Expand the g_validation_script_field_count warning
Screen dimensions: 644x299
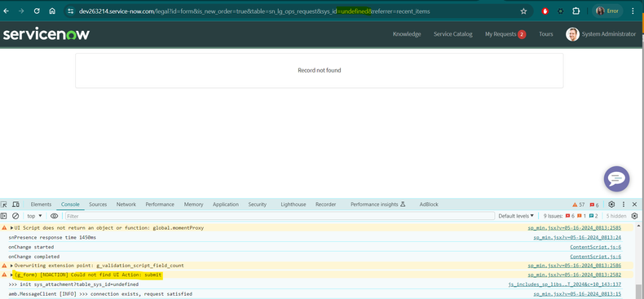coord(12,266)
